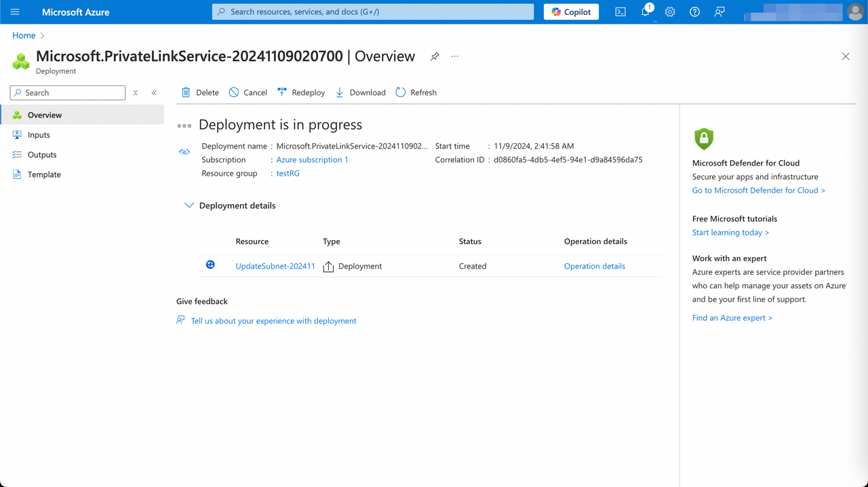Open portal settings gear
Screen dimensions: 868x487
click(x=670, y=12)
